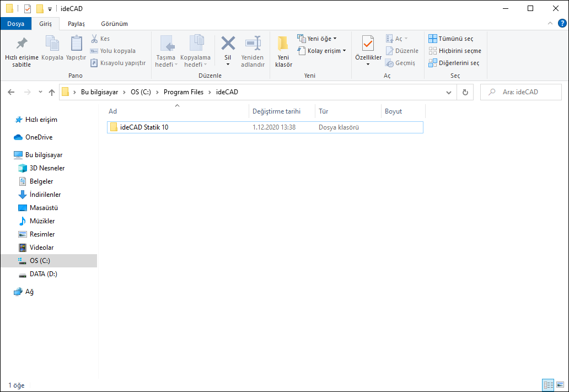Screen dimensions: 569x392
Task: Open the Görünüm ribbon tab
Action: (x=114, y=24)
